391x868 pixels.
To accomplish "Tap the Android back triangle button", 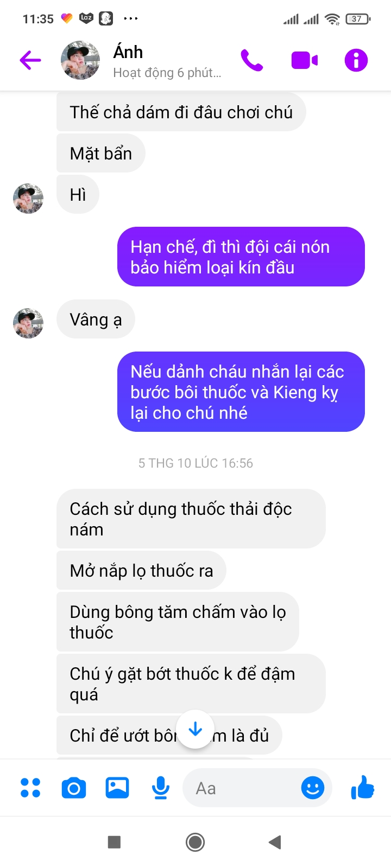I will tap(275, 842).
